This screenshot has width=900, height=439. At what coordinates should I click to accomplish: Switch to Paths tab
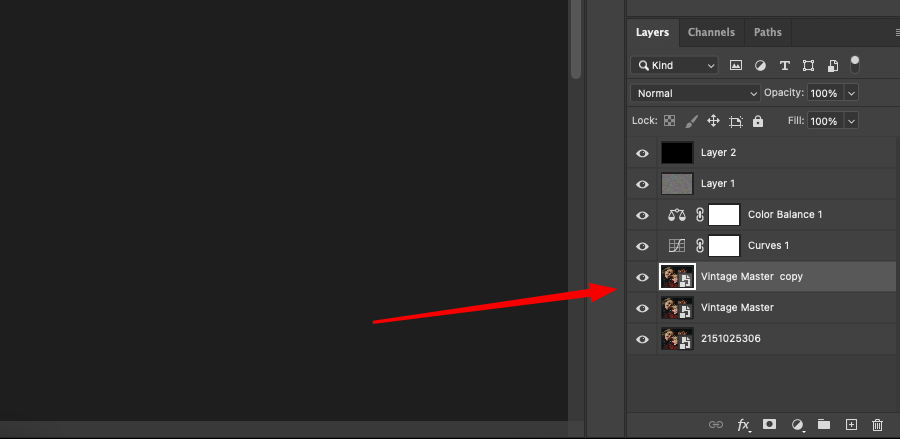pyautogui.click(x=767, y=33)
